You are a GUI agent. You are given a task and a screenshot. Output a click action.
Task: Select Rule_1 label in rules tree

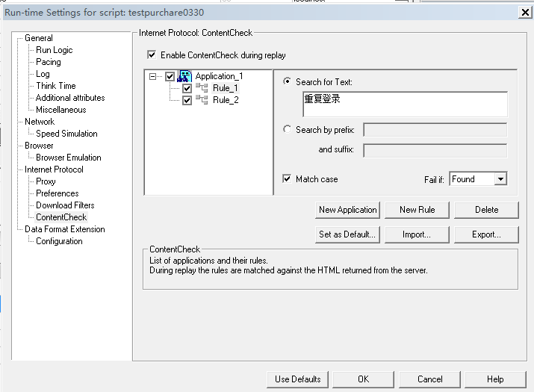(226, 88)
